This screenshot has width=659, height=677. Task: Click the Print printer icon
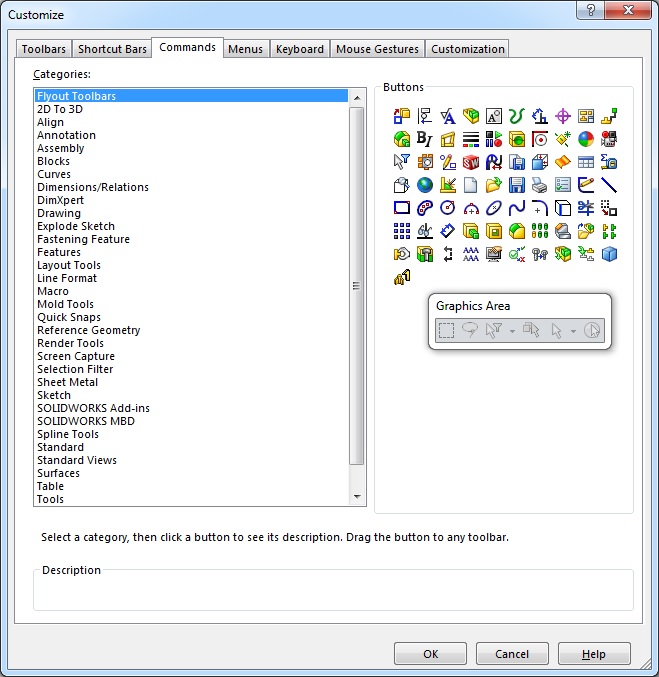click(540, 185)
